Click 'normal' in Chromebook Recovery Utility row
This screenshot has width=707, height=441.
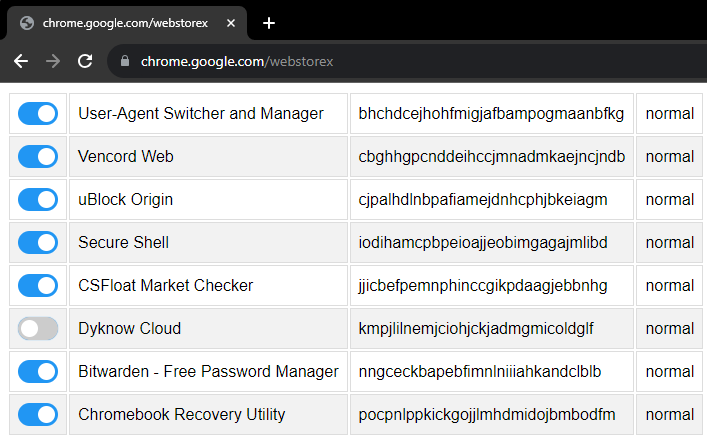pos(670,415)
